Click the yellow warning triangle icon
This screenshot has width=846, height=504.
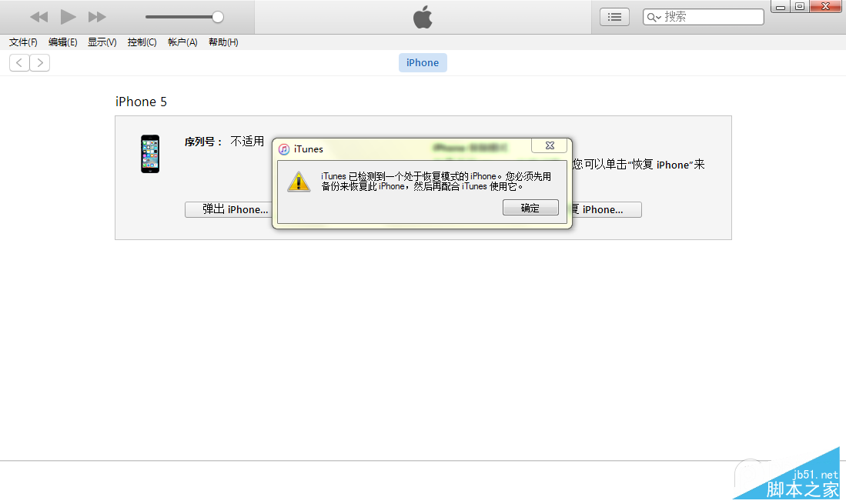tap(299, 182)
